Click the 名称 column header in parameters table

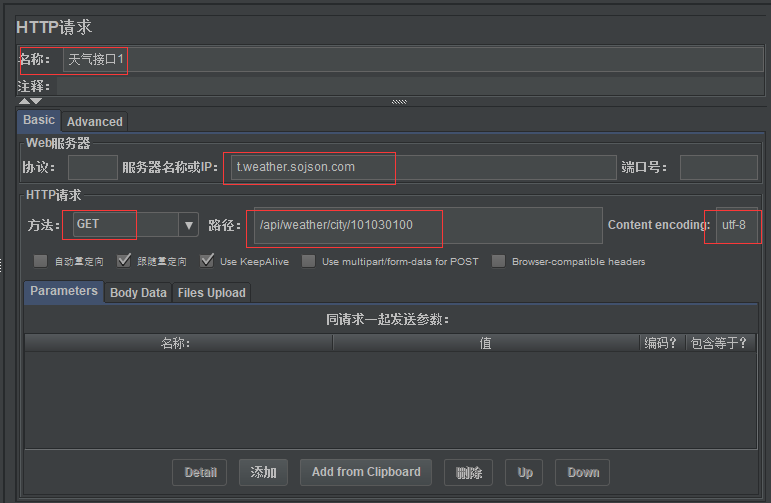(x=178, y=343)
